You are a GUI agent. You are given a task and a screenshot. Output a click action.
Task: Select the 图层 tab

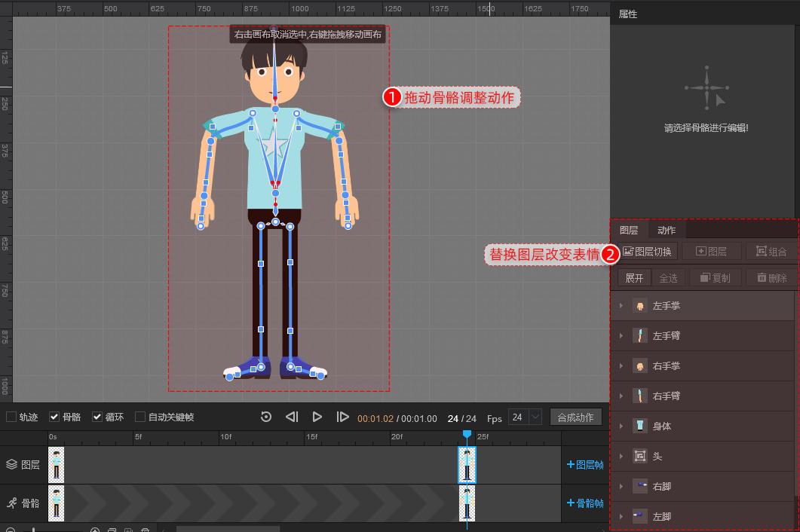(x=629, y=231)
